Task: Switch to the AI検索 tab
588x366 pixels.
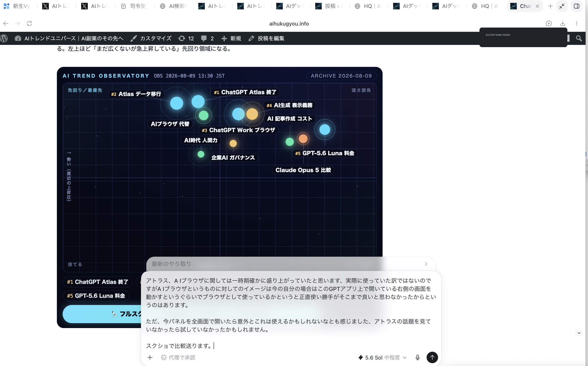Action: coord(173,6)
